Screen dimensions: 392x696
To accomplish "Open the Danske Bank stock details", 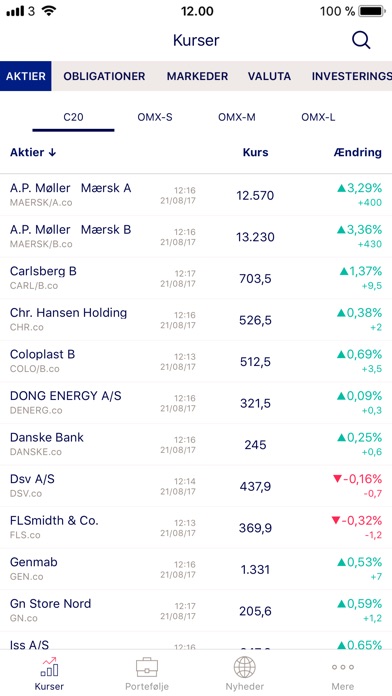I will (x=196, y=445).
